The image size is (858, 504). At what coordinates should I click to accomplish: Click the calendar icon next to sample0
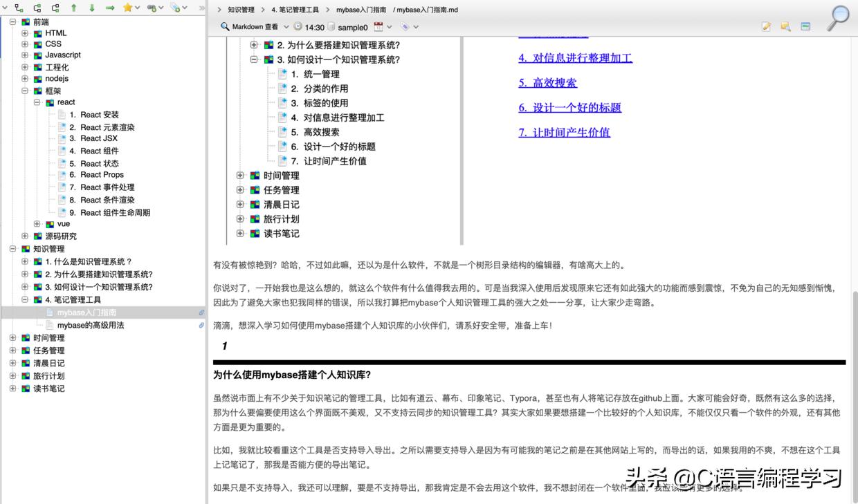(378, 27)
